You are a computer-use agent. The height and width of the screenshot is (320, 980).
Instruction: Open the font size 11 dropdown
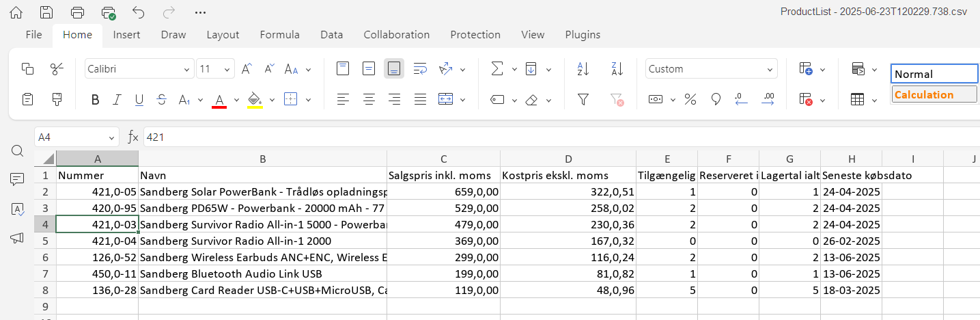[227, 69]
